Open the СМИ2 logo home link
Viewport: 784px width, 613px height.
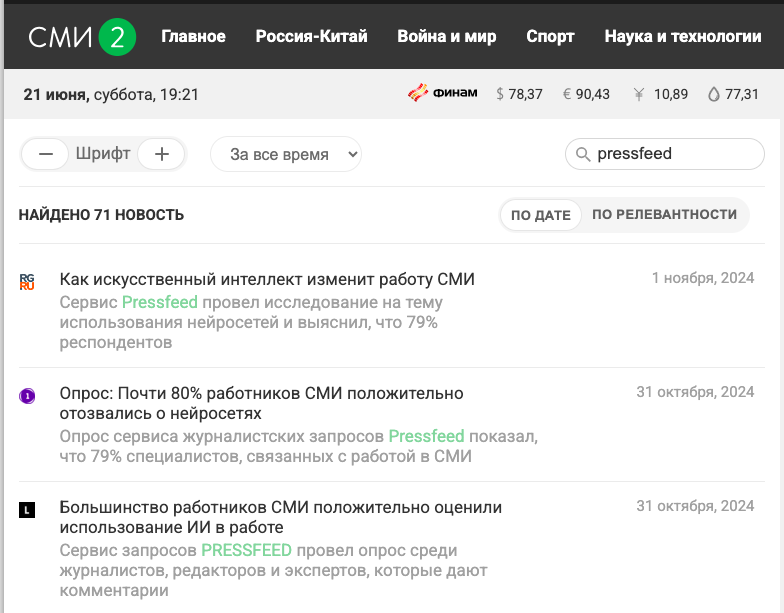[82, 36]
